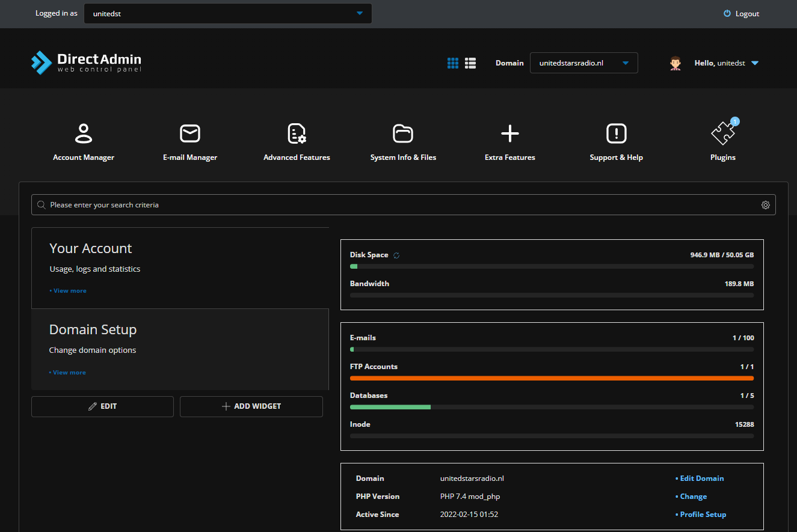The image size is (797, 532).
Task: Open System Info & Files folder icon
Action: click(x=403, y=133)
